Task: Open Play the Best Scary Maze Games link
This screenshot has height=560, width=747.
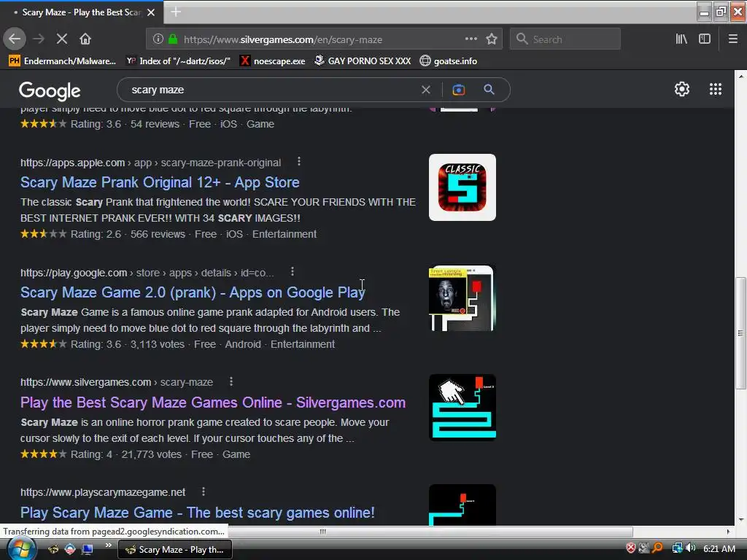Action: point(213,402)
